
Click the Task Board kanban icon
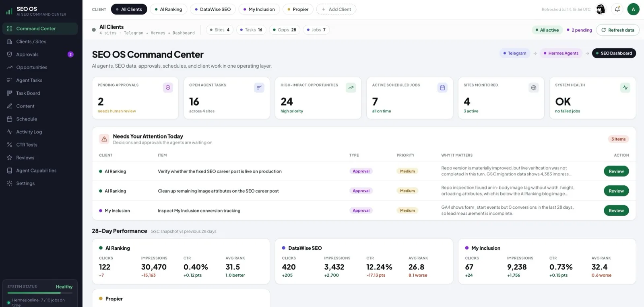click(10, 93)
